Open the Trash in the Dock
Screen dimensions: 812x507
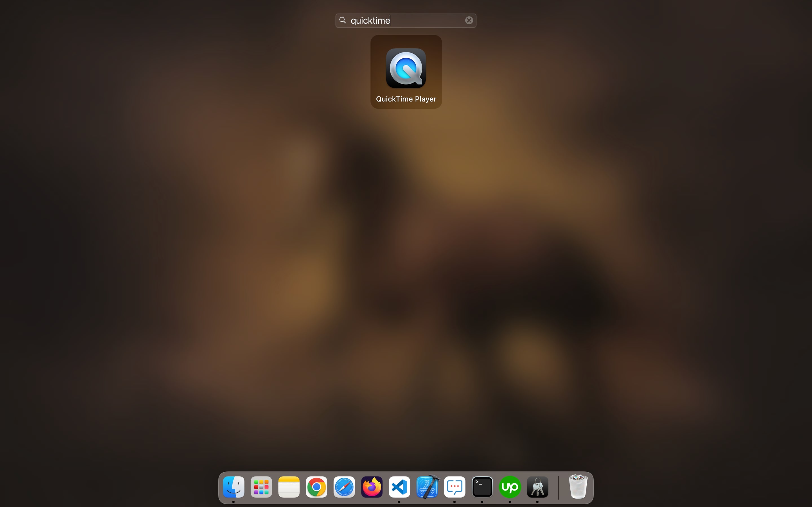tap(578, 486)
